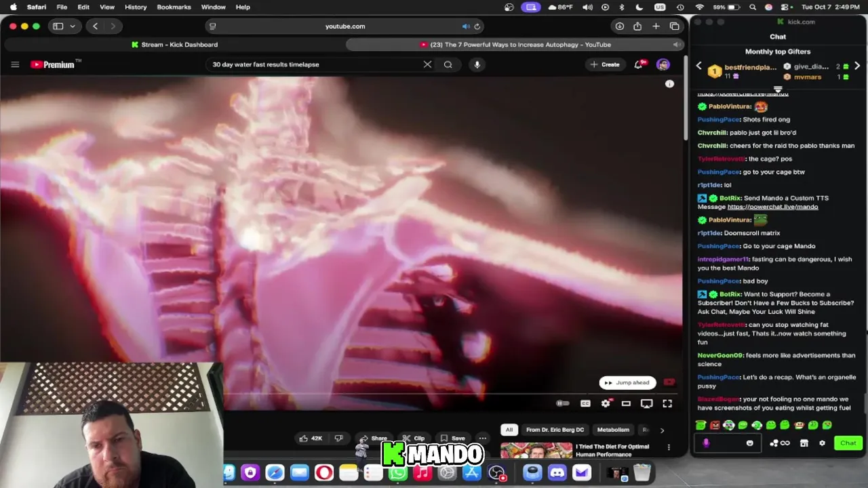The width and height of the screenshot is (868, 488).
Task: Like the video with 42K likes
Action: tap(311, 439)
